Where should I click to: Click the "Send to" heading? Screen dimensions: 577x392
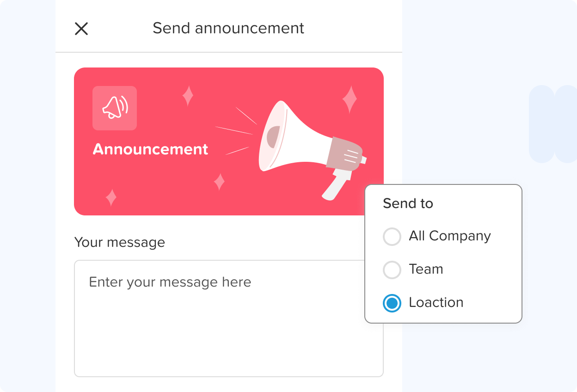click(x=408, y=203)
